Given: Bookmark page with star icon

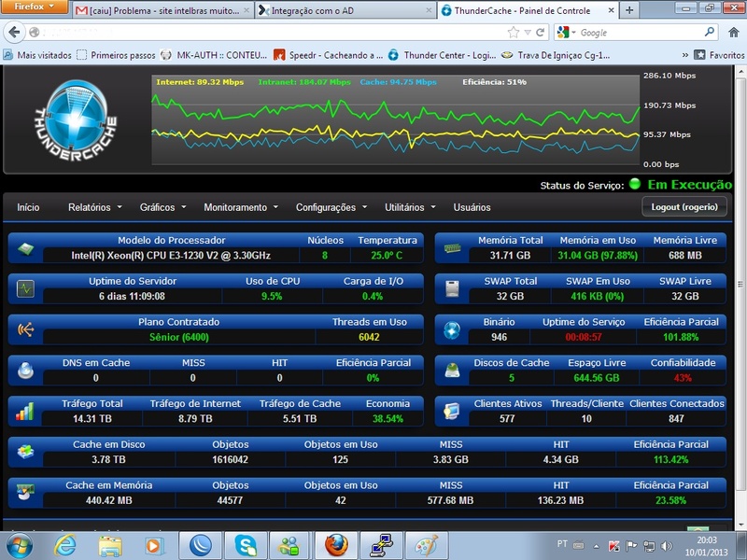Looking at the screenshot, I should 513,33.
